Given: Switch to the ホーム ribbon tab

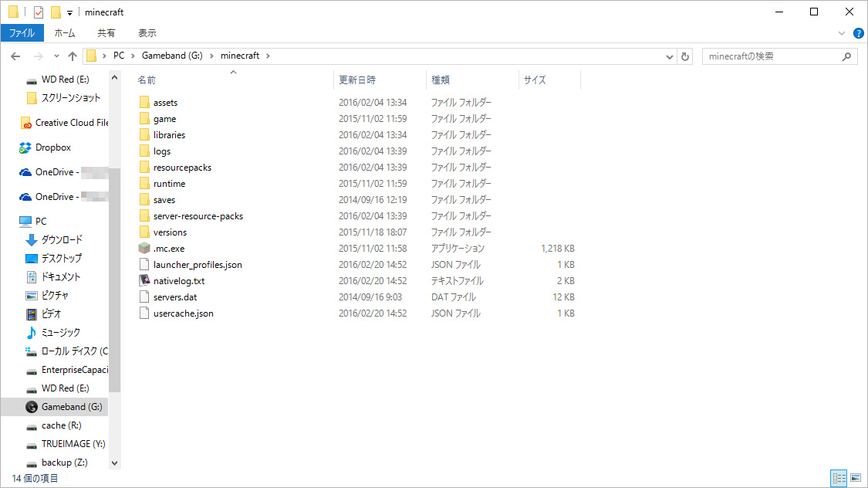Looking at the screenshot, I should (65, 33).
